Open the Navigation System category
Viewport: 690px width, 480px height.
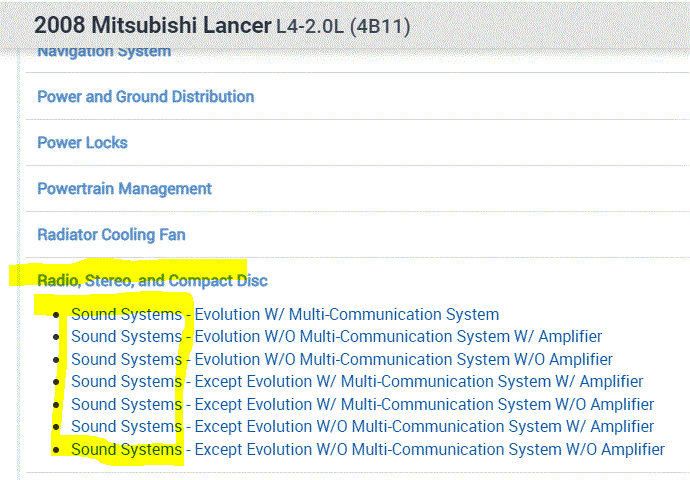104,52
